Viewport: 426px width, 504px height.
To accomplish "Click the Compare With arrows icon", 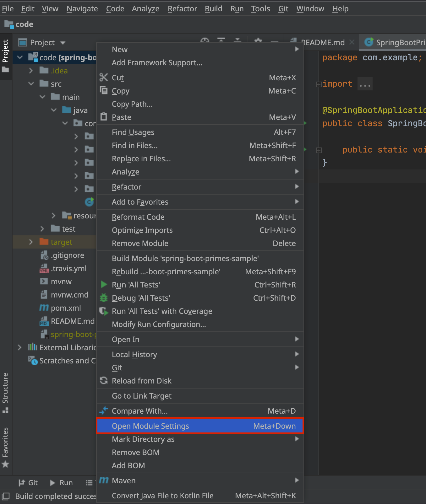I will [x=104, y=410].
